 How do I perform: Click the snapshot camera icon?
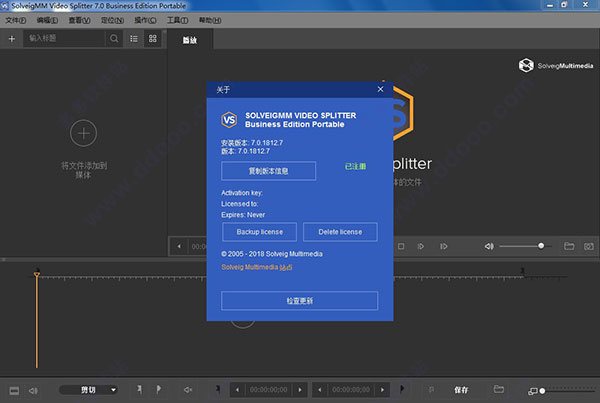tap(589, 246)
